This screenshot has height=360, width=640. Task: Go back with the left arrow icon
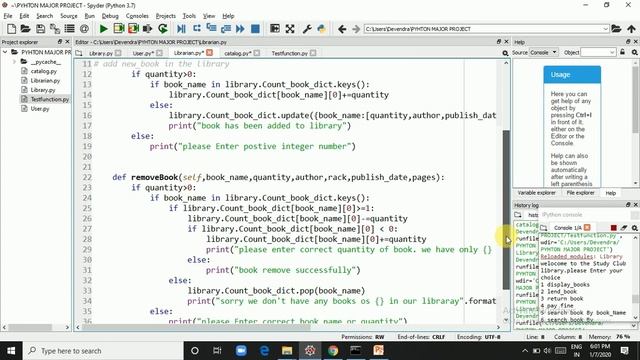[x=342, y=29]
